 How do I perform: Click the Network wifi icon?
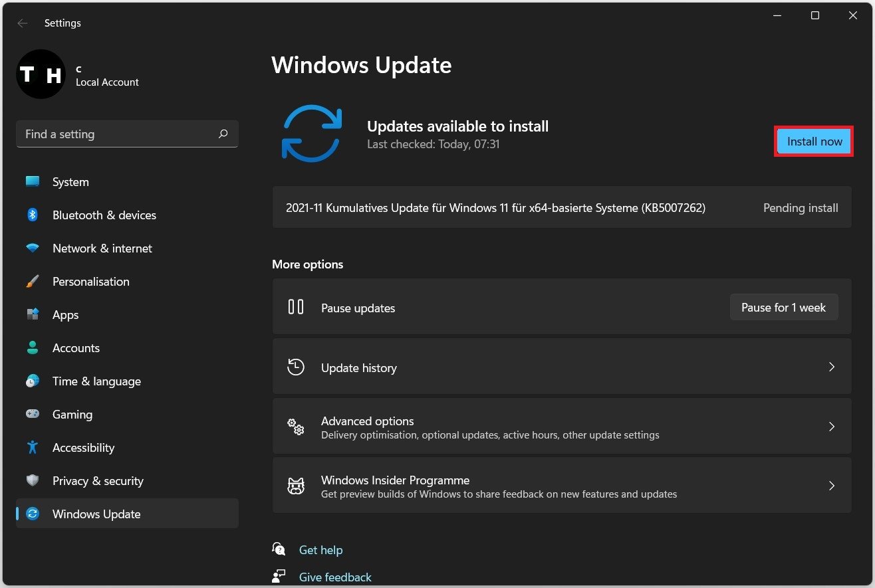[33, 248]
